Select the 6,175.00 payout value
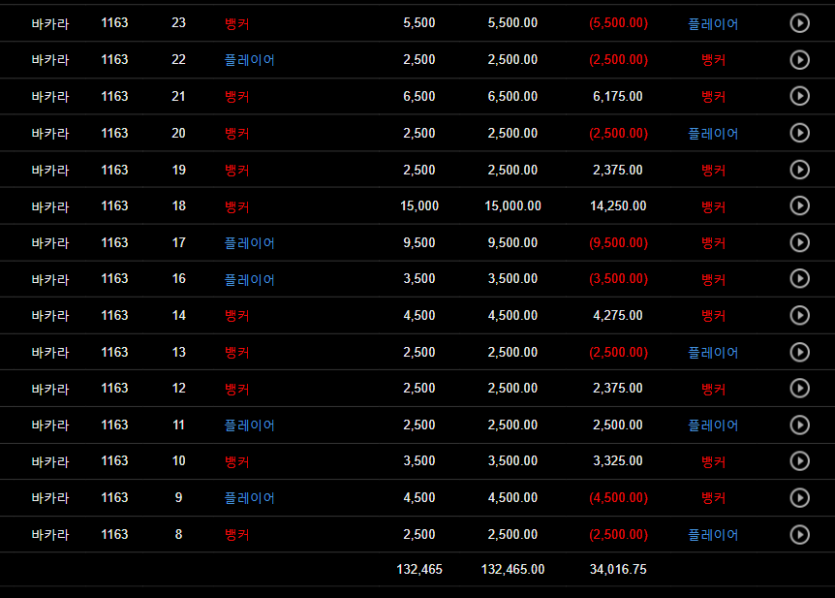835x598 pixels. pos(618,96)
